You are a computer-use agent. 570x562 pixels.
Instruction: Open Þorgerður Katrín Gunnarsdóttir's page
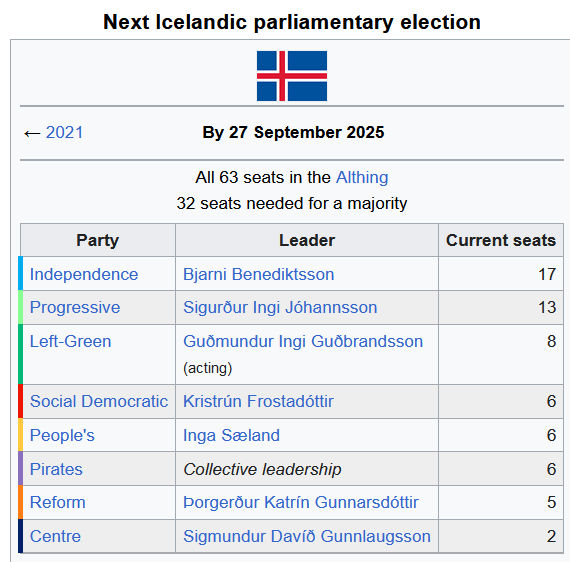click(x=301, y=502)
